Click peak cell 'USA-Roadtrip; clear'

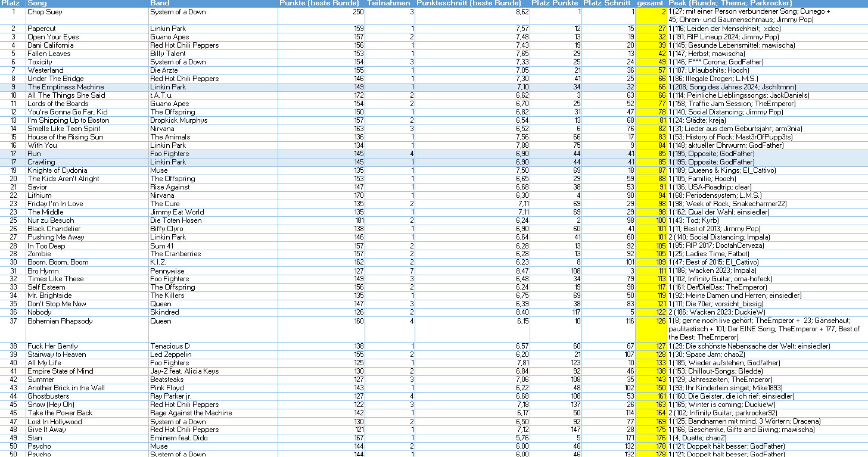click(x=767, y=187)
